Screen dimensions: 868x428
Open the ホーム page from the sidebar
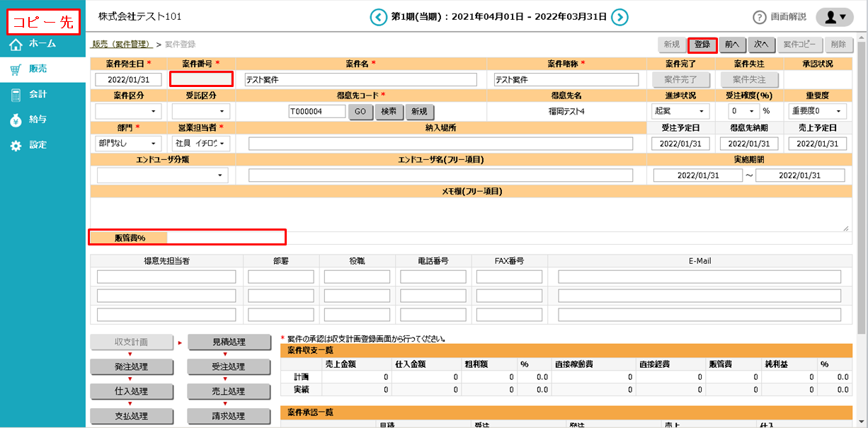(42, 44)
